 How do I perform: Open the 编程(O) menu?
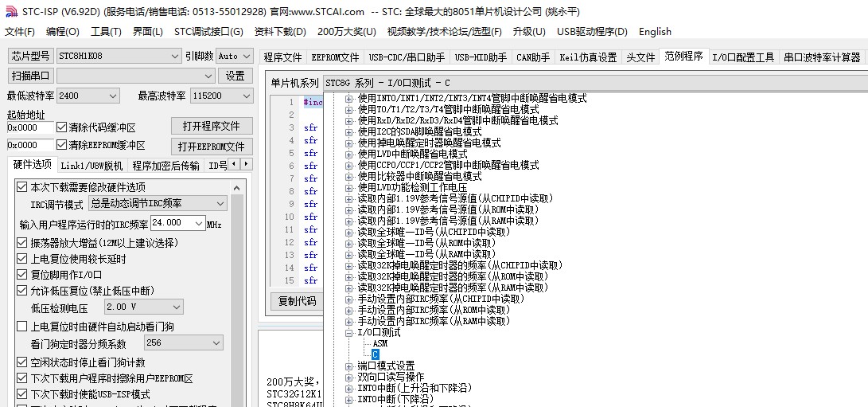click(63, 32)
